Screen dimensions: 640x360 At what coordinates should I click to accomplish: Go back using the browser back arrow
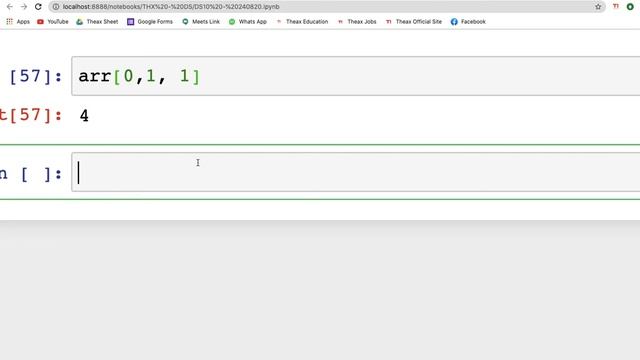(9, 7)
